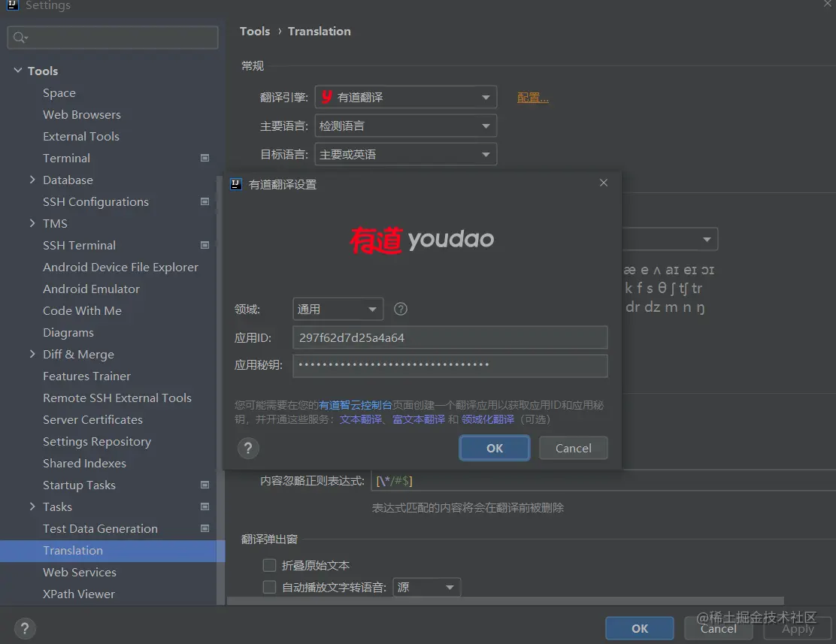Select Settings Repository item
The height and width of the screenshot is (644, 836).
click(97, 441)
